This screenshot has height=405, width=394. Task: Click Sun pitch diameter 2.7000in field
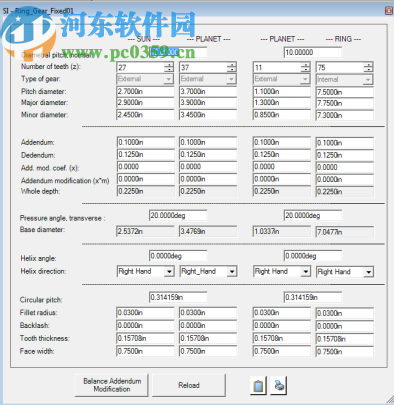tap(145, 91)
